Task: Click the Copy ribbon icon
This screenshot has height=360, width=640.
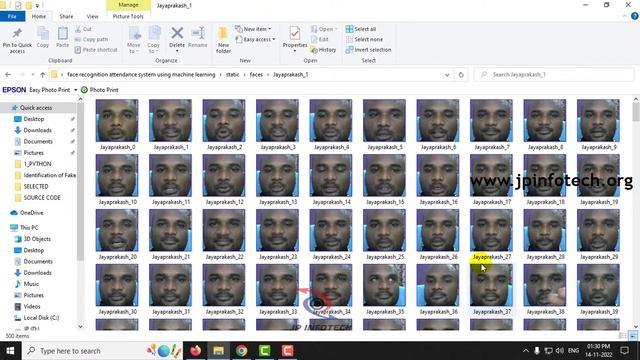Action: point(43,33)
